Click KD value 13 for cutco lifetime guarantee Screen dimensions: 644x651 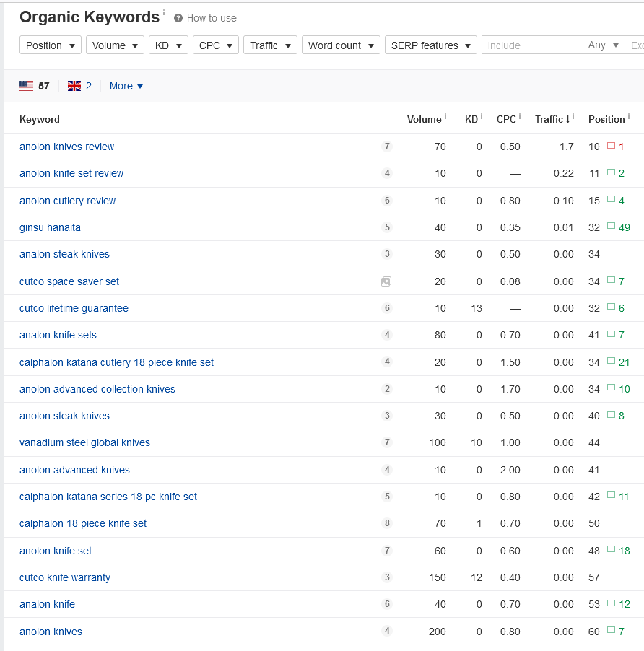point(477,308)
